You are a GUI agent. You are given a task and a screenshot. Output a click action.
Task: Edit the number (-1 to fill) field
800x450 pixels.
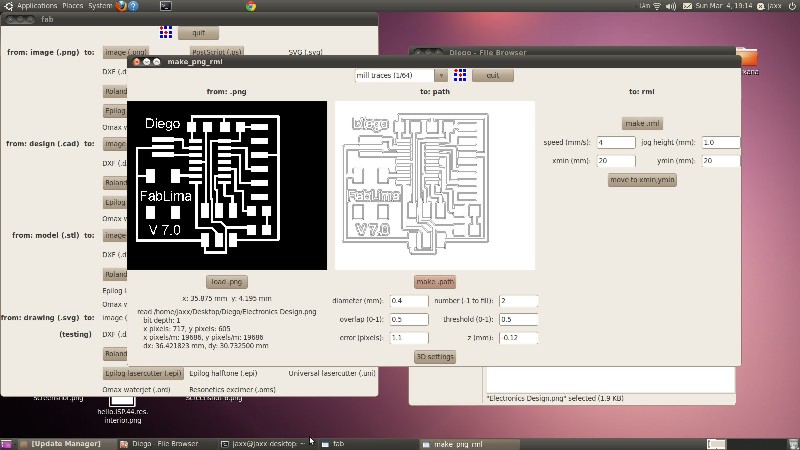518,301
